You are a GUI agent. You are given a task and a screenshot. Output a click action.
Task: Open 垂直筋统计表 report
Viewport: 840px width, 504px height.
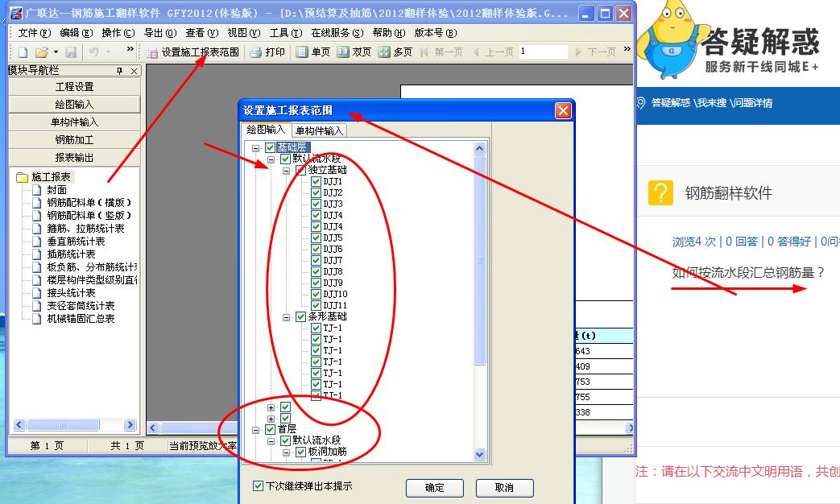click(x=76, y=242)
